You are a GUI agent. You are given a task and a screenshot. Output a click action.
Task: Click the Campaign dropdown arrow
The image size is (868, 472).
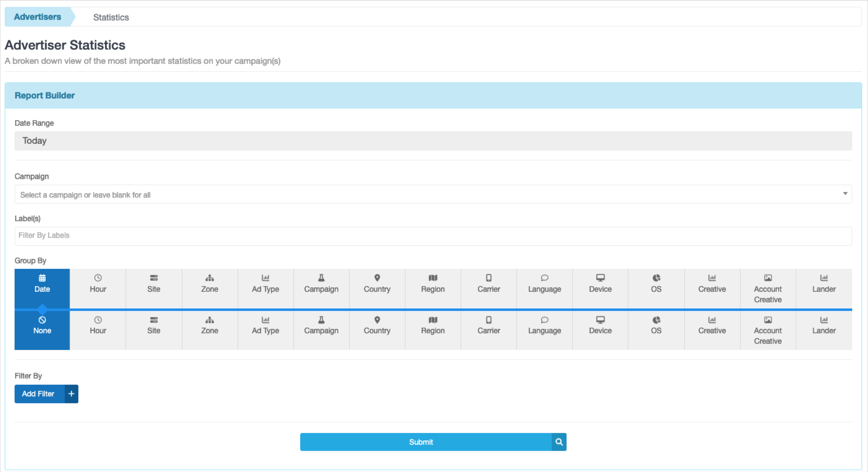click(x=845, y=193)
